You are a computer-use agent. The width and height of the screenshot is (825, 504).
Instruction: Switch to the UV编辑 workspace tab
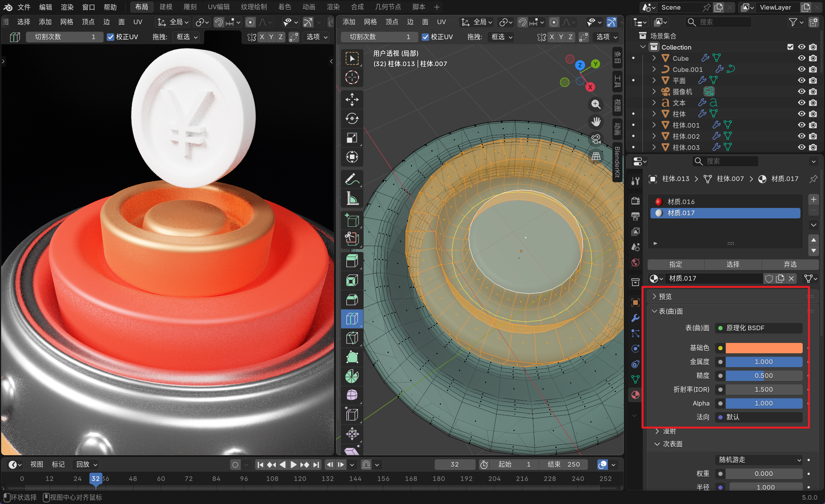218,7
